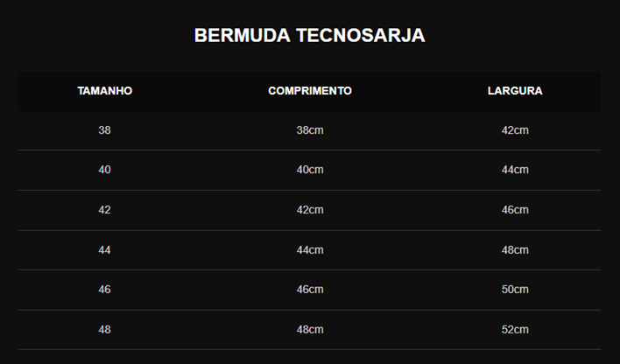The height and width of the screenshot is (364, 620).
Task: Select the LARGURA column header
Action: click(x=515, y=91)
